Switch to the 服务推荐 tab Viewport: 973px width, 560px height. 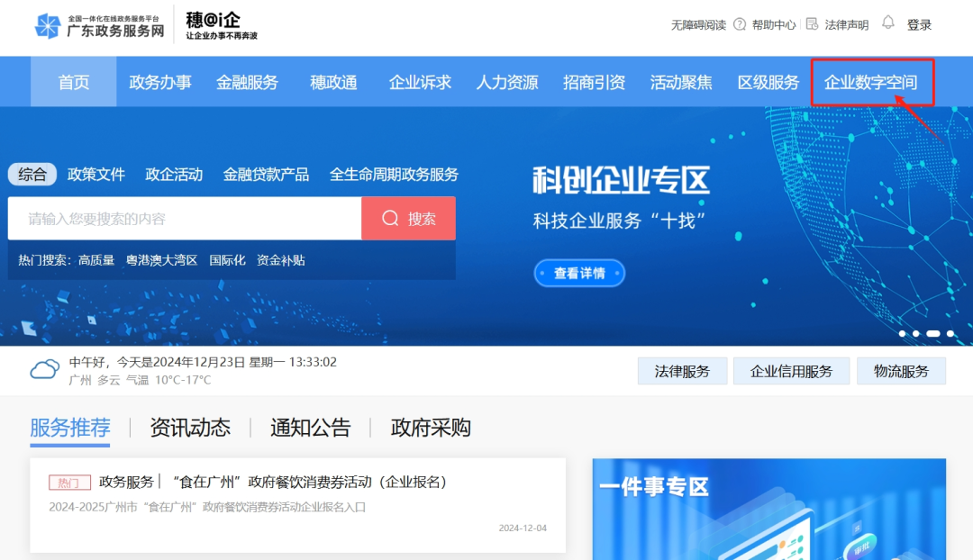[70, 428]
